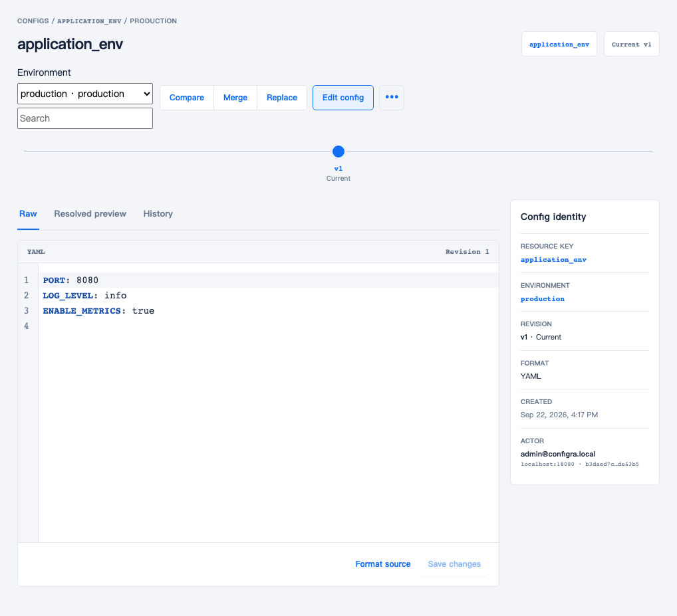Click the admin@configra.local actor text
The height and width of the screenshot is (616, 677).
[x=558, y=454]
